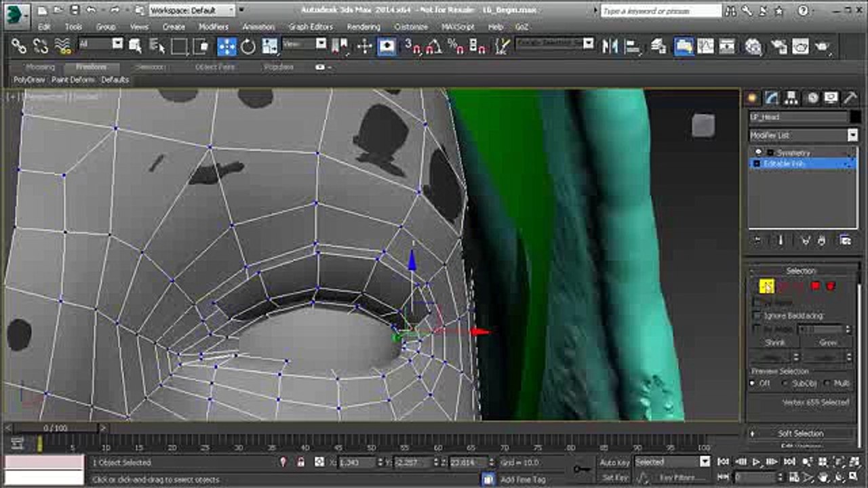Open the Modifiers menu
The width and height of the screenshot is (868, 488).
213,27
